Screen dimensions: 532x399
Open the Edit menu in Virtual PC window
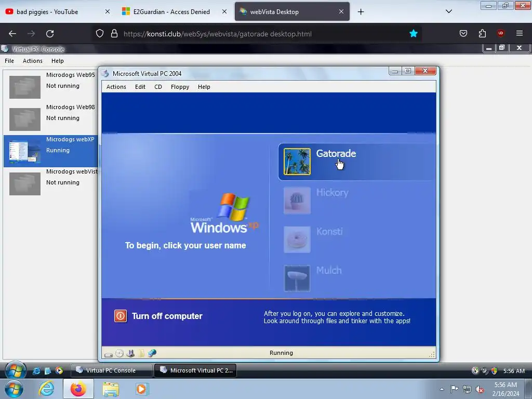140,87
